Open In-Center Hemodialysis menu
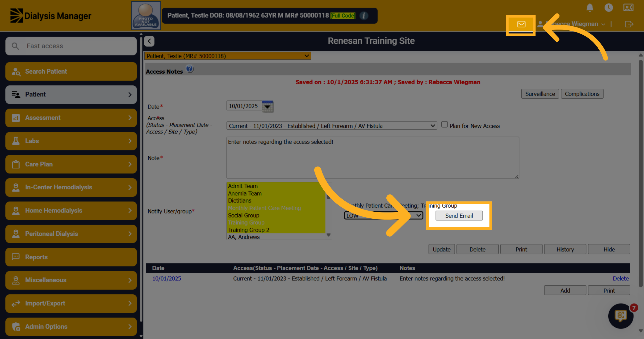Screen dimensions: 644x339 pos(71,187)
